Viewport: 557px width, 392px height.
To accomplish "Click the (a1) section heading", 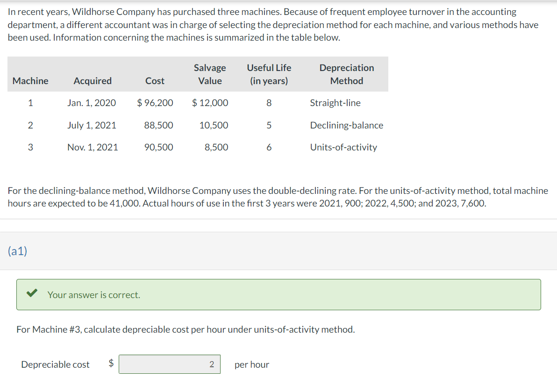I will 17,251.
